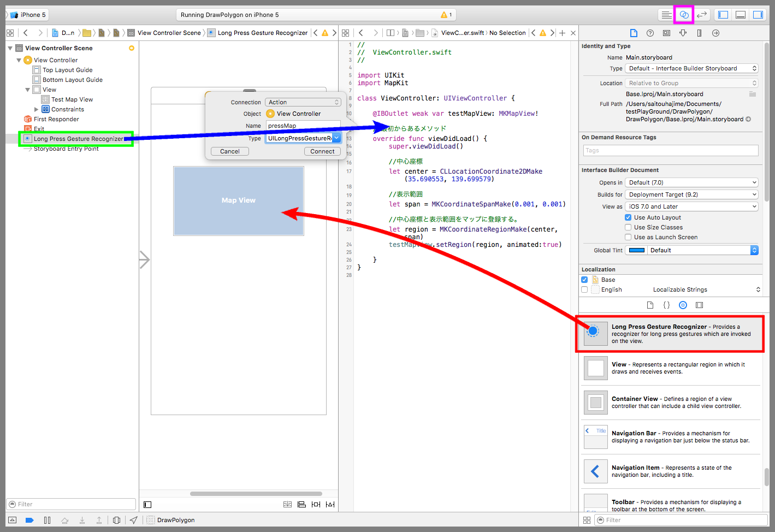Screen dimensions: 775x532
Task: Open the Type combo box arrow
Action: [x=336, y=138]
